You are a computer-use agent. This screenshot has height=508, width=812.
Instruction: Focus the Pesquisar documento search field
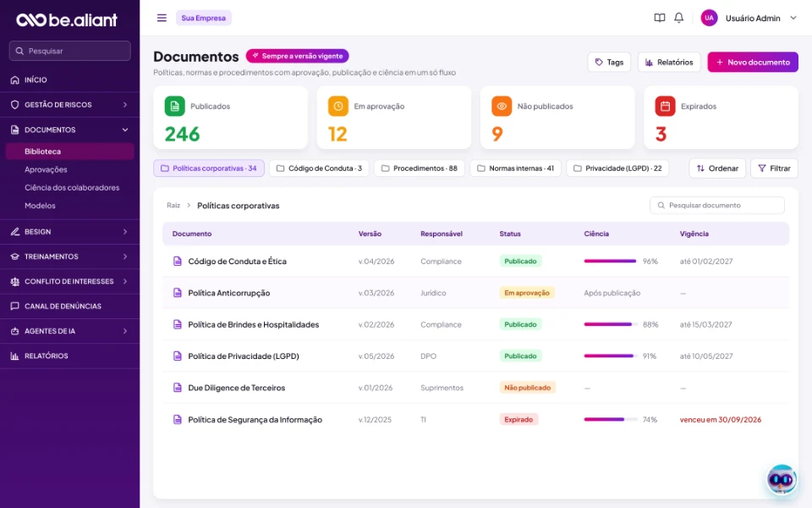tap(716, 205)
